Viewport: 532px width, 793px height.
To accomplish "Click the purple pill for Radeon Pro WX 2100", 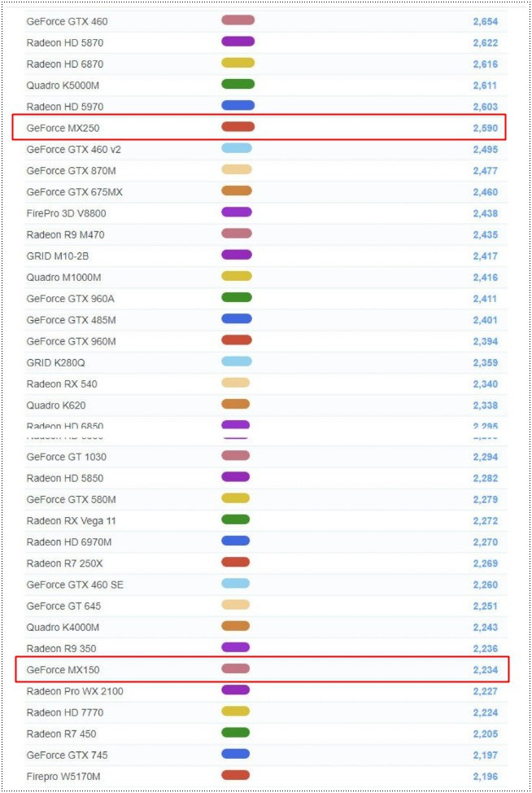I will point(235,690).
